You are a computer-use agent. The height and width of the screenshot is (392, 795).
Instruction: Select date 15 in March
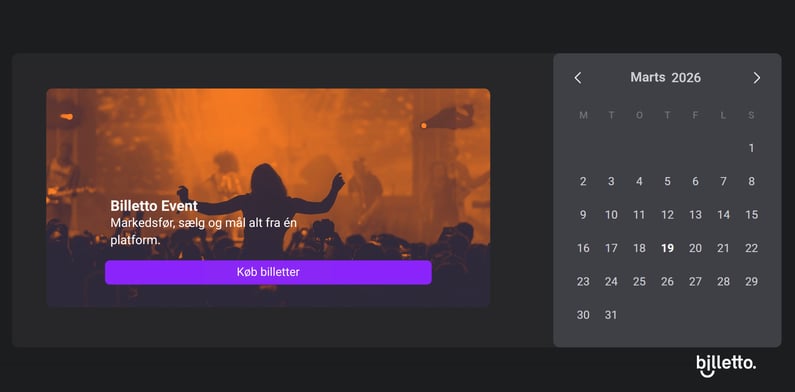point(751,215)
